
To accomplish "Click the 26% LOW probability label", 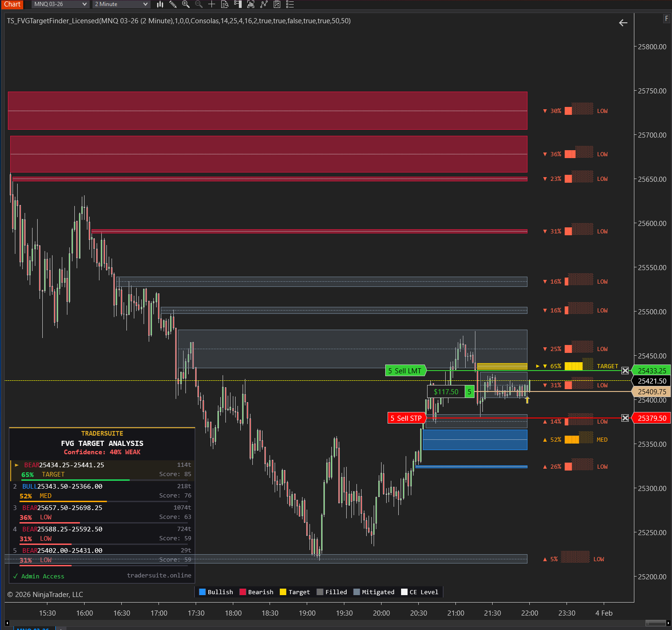I will pos(575,466).
